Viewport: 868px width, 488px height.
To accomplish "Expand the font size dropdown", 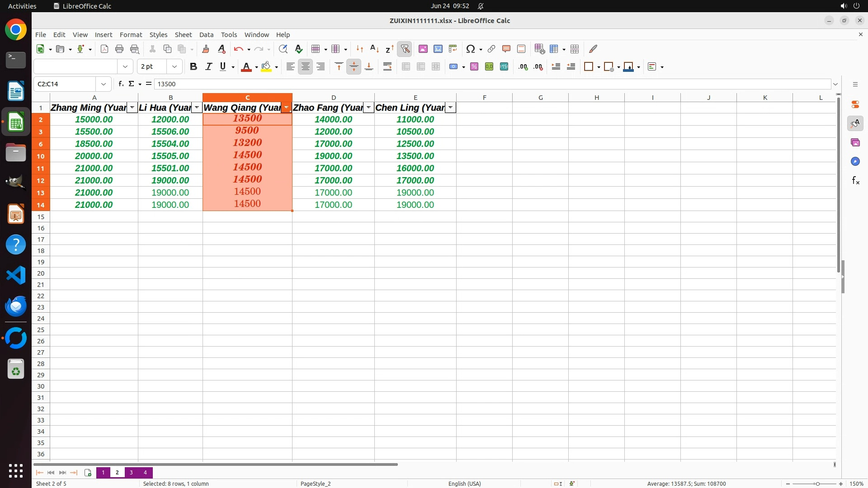I will tap(175, 67).
